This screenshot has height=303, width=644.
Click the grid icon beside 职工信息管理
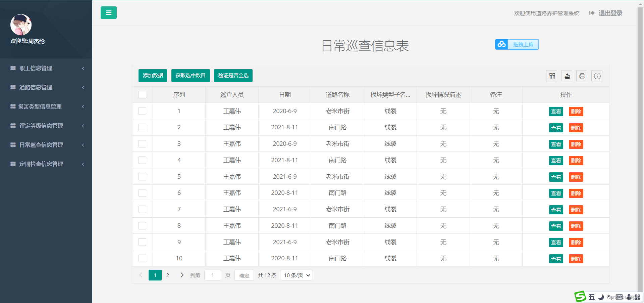13,68
